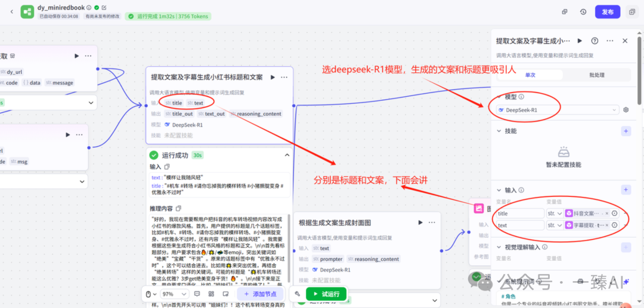This screenshot has width=644, height=308.
Task: Open the variable selector target for title
Action: [x=614, y=214]
